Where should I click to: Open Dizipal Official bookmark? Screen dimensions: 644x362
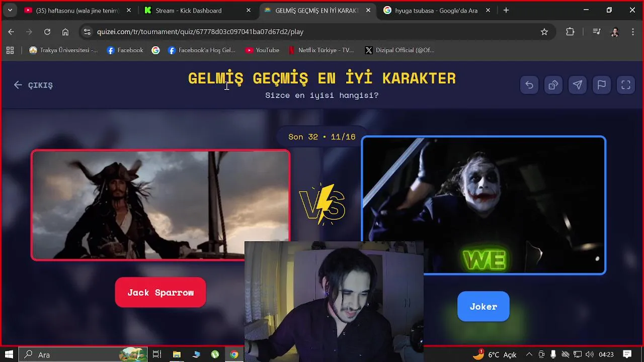click(x=399, y=50)
